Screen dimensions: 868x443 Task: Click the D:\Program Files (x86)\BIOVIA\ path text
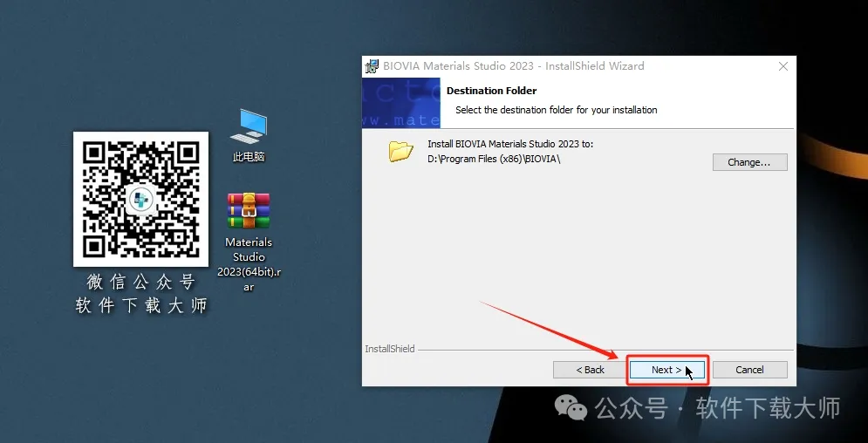click(x=494, y=159)
